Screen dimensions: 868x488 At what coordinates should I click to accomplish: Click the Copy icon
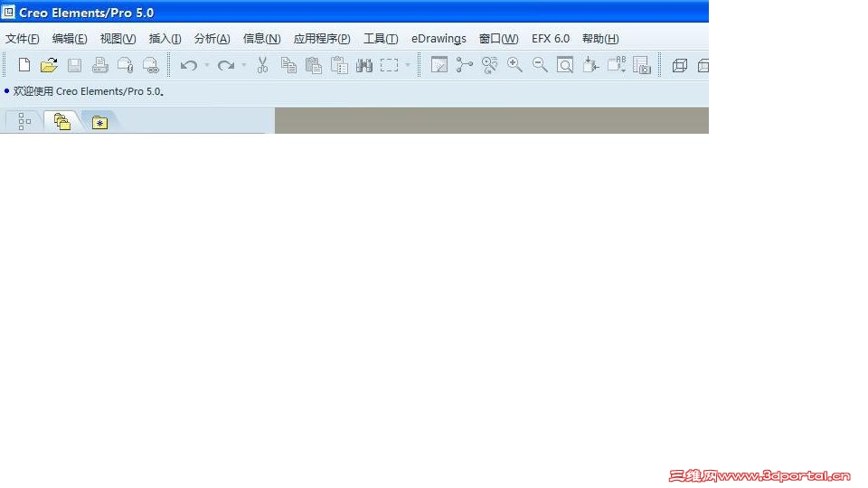(288, 65)
